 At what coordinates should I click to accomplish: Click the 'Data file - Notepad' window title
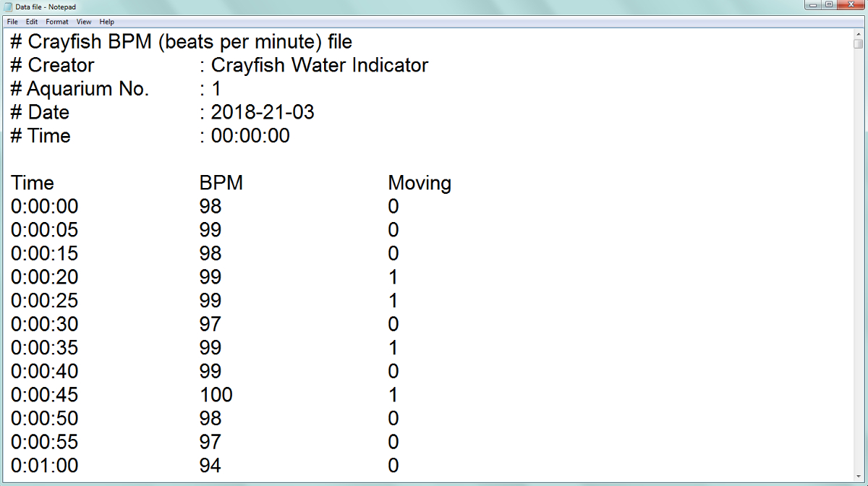click(46, 7)
